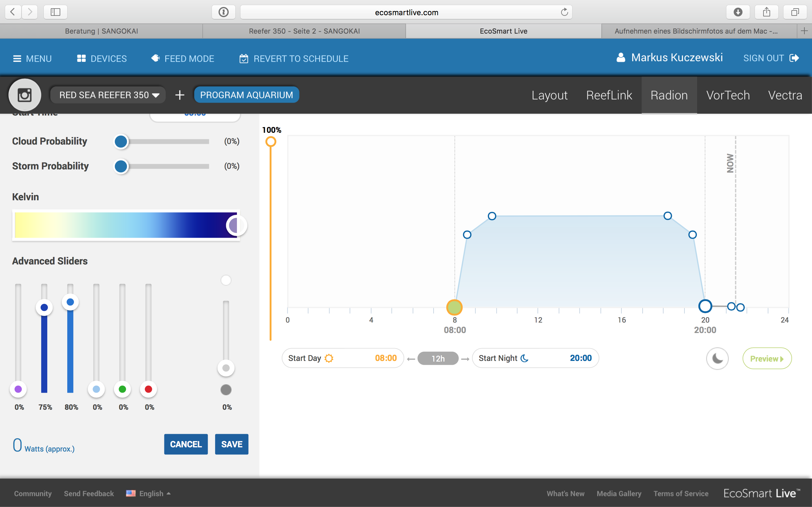Switch to the VorTech tab
Image resolution: width=812 pixels, height=507 pixels.
[728, 95]
